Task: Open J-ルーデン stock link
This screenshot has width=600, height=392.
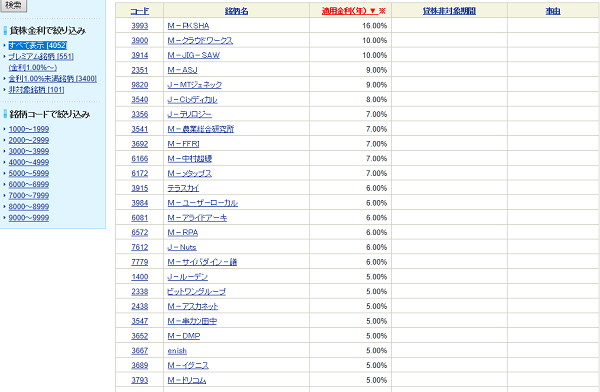Action: 188,277
